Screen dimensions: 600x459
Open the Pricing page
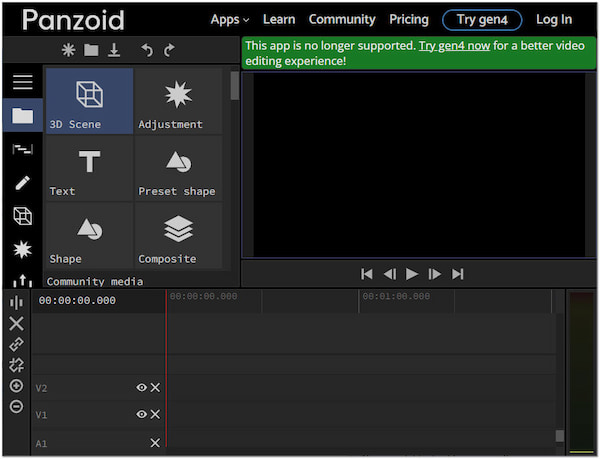[x=409, y=19]
